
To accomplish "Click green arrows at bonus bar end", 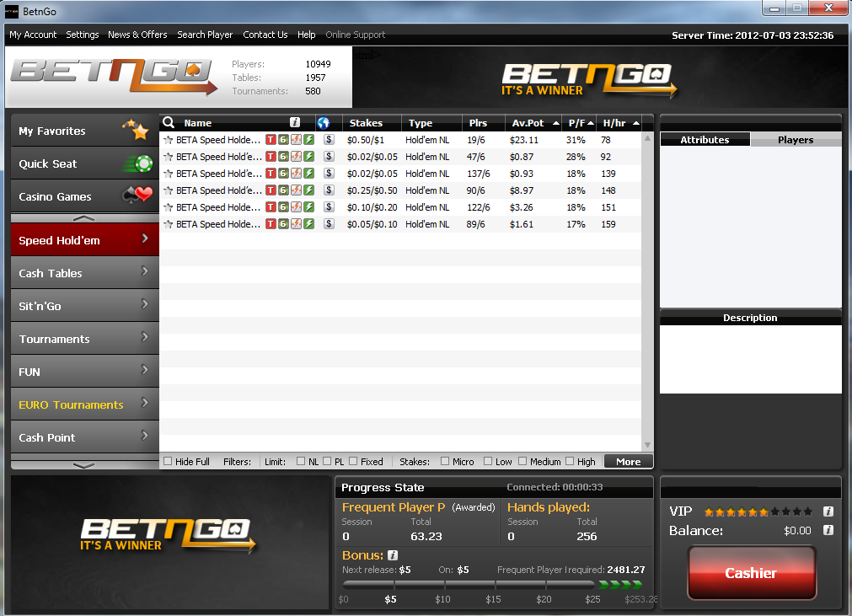I will coord(620,585).
